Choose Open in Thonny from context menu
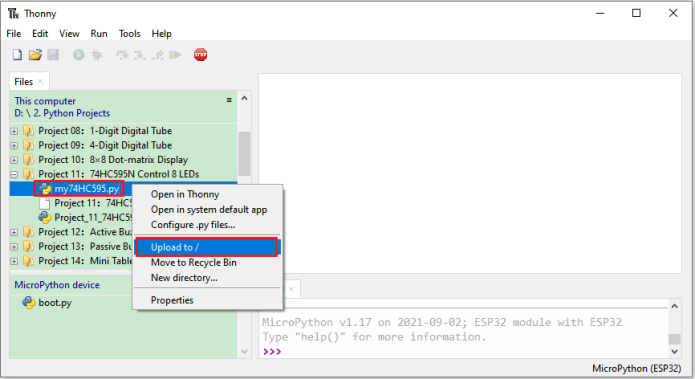Screen dimensions: 695x379 [207, 194]
